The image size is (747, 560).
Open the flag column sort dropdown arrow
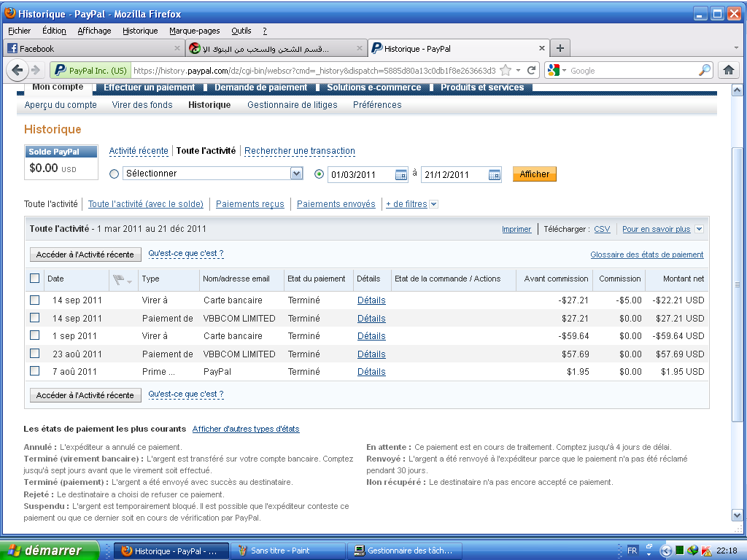click(x=129, y=282)
